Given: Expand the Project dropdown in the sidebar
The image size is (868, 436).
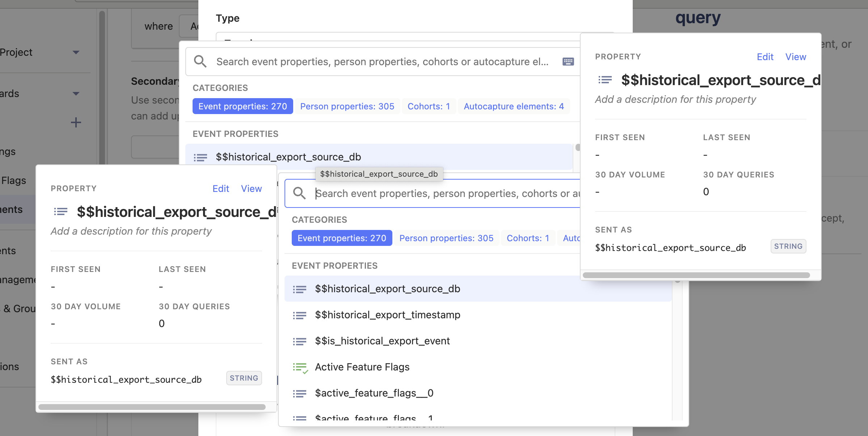Looking at the screenshot, I should tap(76, 52).
